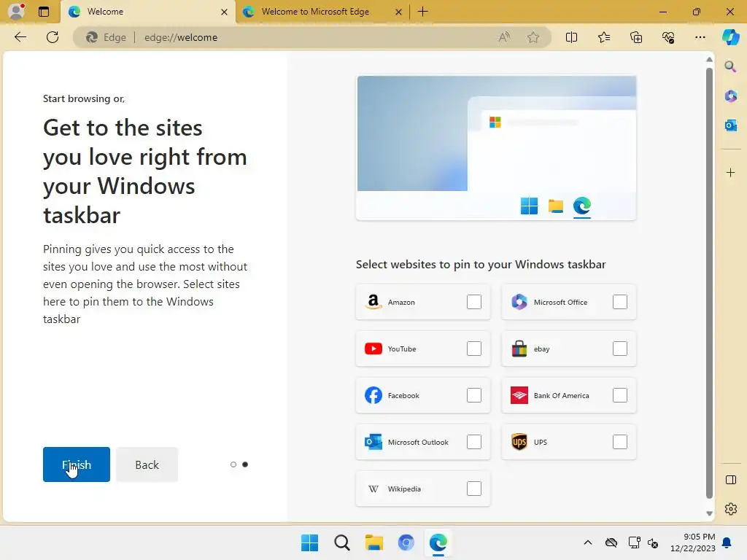The height and width of the screenshot is (560, 747).
Task: Select the second page indicator dot
Action: pos(245,464)
